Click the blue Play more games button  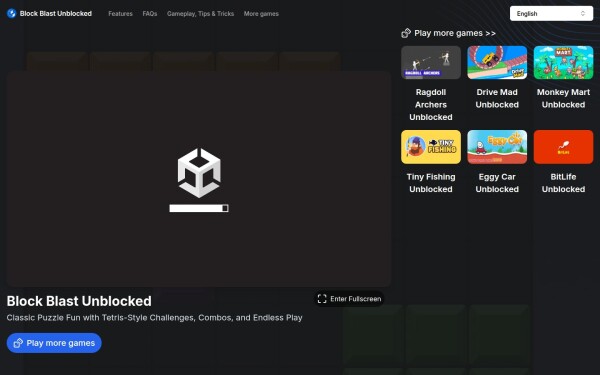coord(54,343)
